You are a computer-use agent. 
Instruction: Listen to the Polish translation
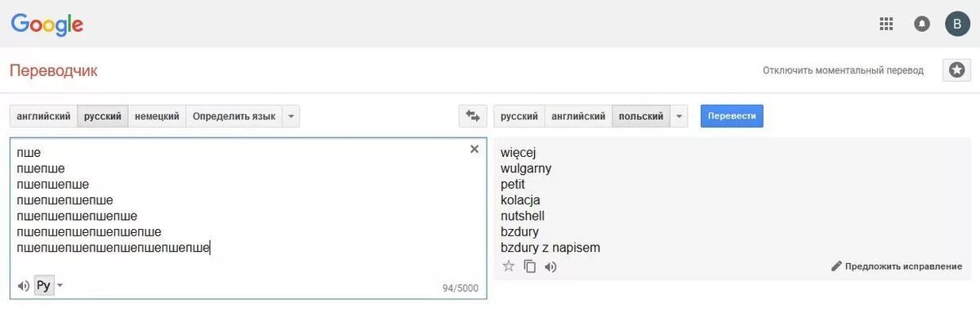(550, 266)
